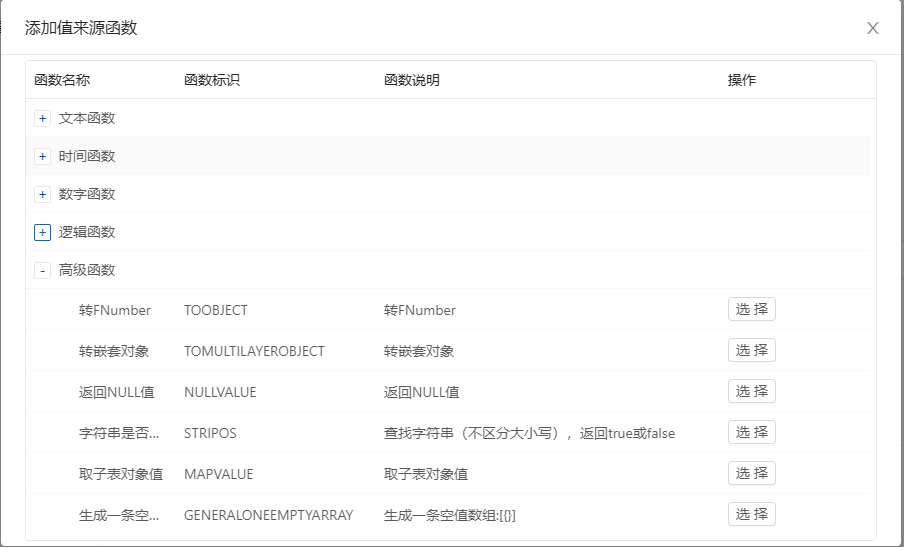Pick MAPVALUE function with 选择 button
The height and width of the screenshot is (547, 904).
pyautogui.click(x=751, y=473)
